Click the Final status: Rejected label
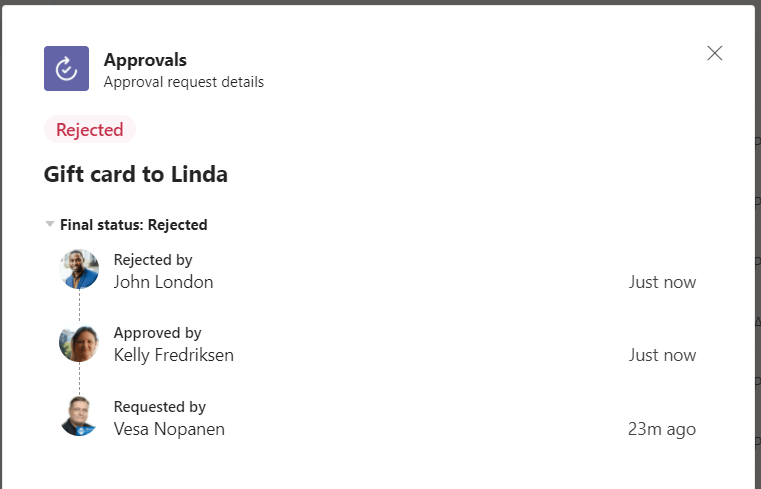 (x=134, y=225)
